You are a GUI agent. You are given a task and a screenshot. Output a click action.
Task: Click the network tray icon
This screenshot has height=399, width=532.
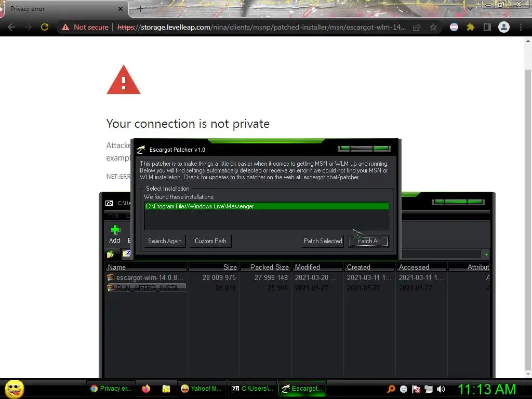(x=429, y=389)
